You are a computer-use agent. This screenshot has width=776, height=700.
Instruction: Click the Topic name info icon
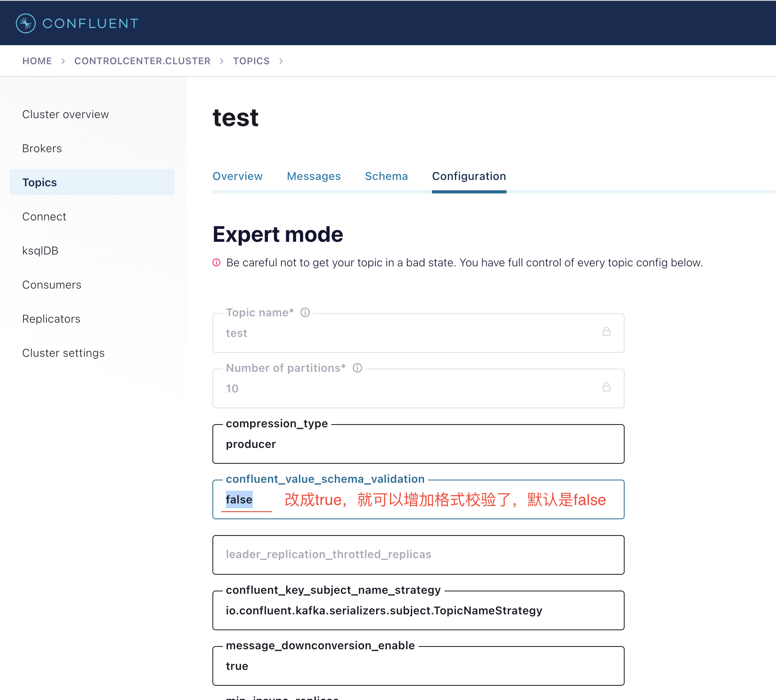[x=305, y=312]
